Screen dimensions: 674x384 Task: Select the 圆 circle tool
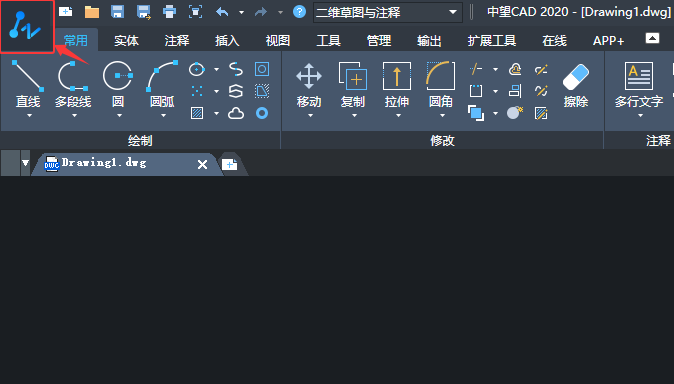118,84
